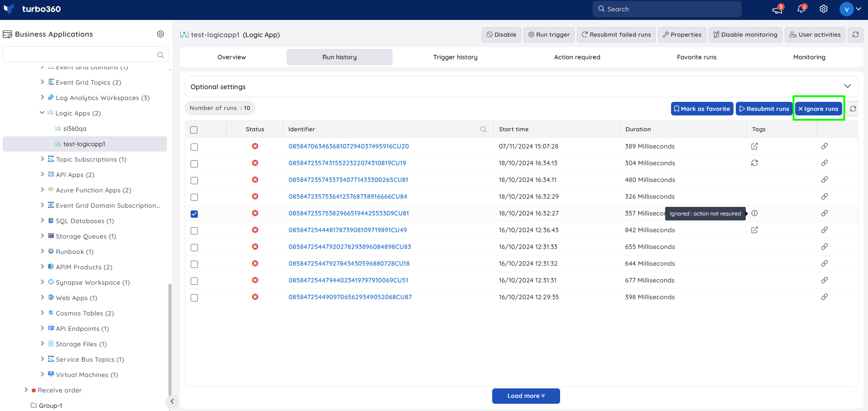Click the Resubmit runs button
Screen dimensions: 868x411
click(764, 109)
